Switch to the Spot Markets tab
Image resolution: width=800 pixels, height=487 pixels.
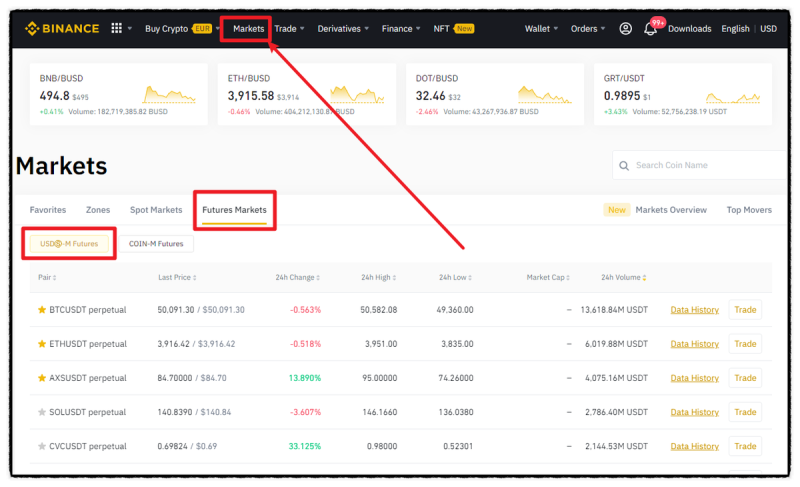[156, 210]
